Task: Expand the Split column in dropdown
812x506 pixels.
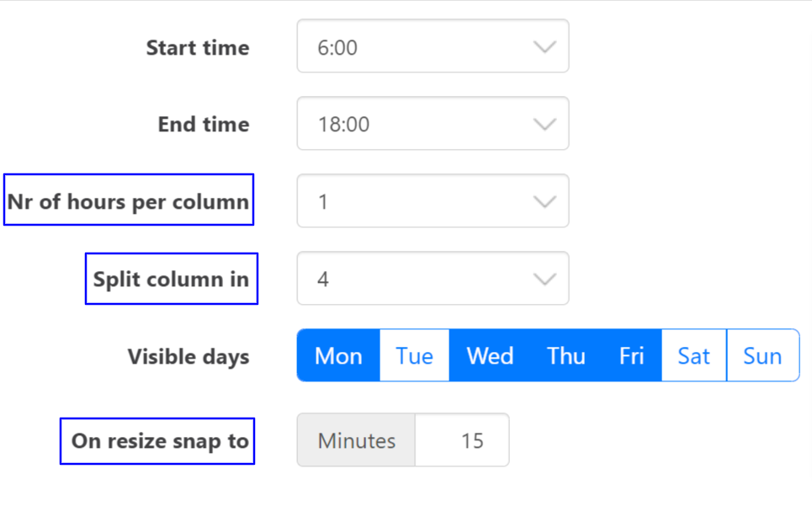Action: 433,279
